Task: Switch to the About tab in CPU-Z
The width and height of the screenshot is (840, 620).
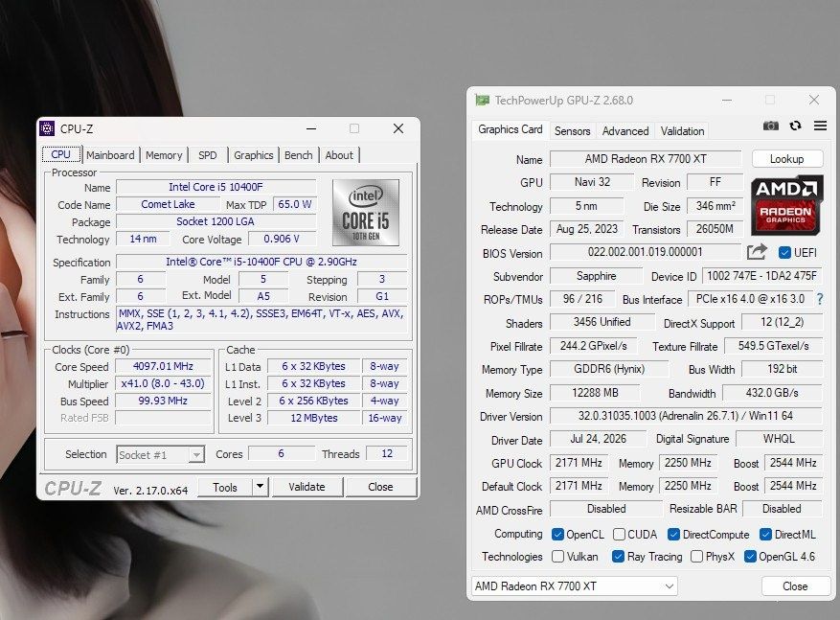Action: [339, 155]
